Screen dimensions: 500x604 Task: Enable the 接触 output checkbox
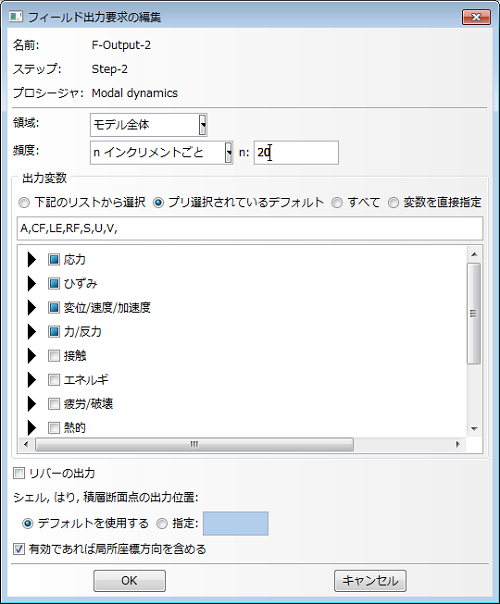pyautogui.click(x=54, y=356)
